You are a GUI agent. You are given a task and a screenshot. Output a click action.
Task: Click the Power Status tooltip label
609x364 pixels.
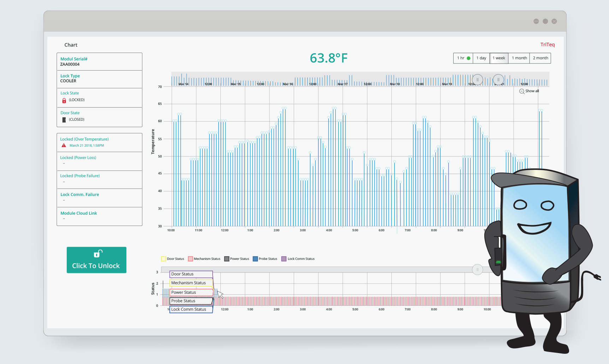191,292
